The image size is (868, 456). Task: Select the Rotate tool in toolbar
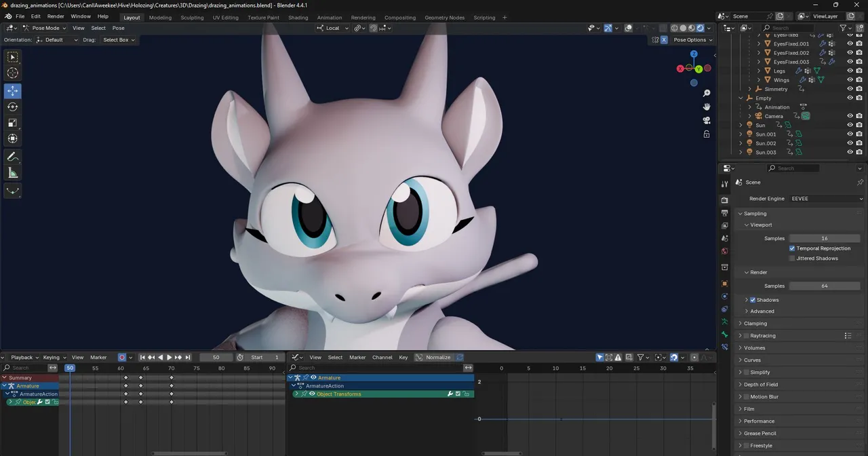pos(12,107)
